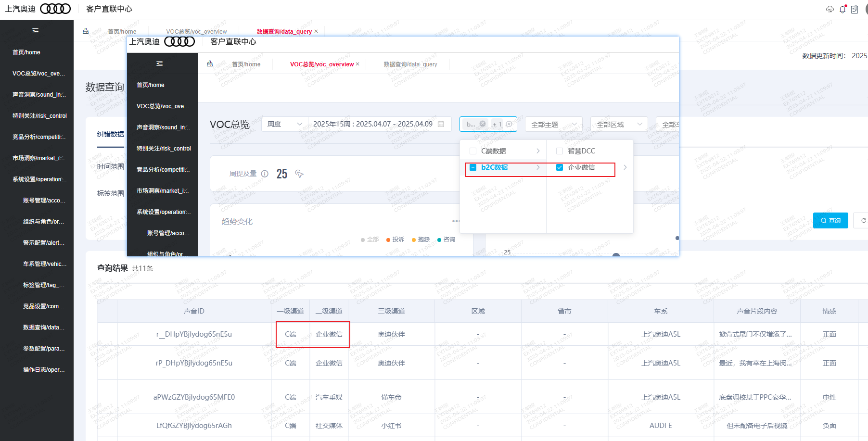Select the 纠错数据 tab in the data query panel
Screen dimensions: 868x441
[111, 134]
